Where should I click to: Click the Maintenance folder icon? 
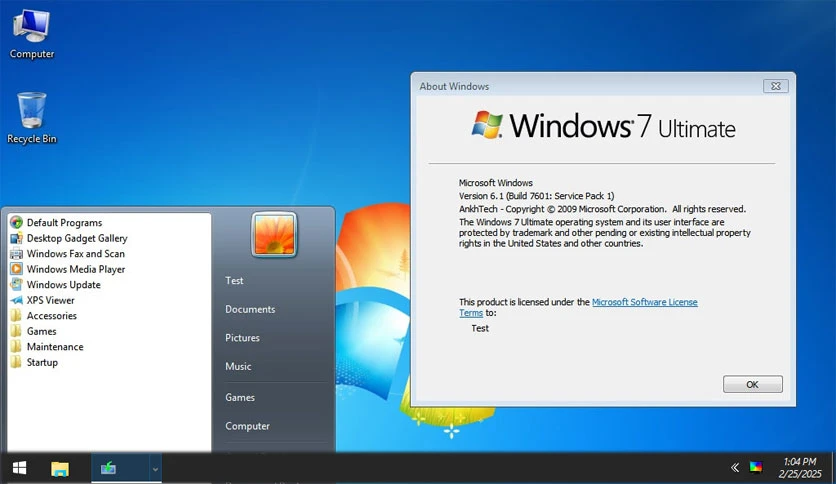click(x=17, y=346)
